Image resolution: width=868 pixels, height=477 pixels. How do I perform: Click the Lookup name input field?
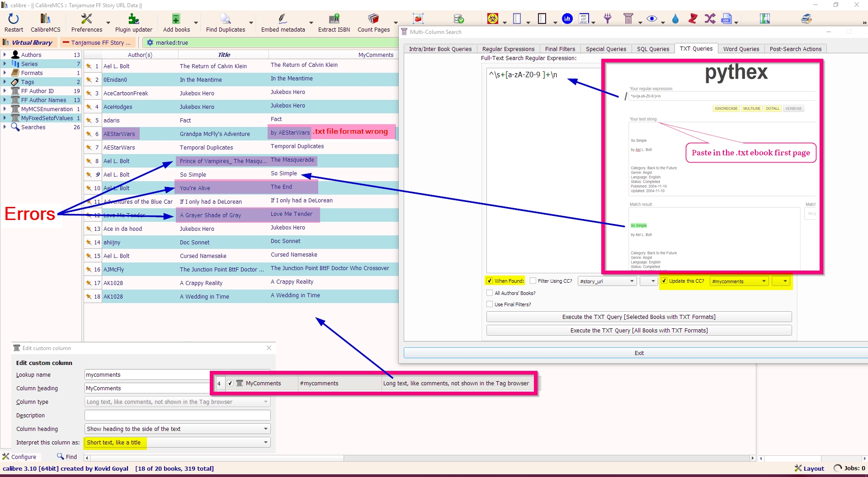[177, 374]
